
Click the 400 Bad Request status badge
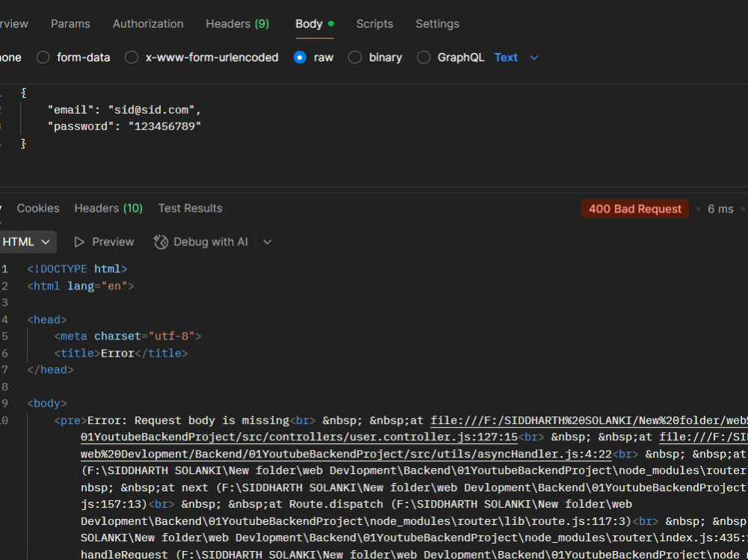coord(634,209)
